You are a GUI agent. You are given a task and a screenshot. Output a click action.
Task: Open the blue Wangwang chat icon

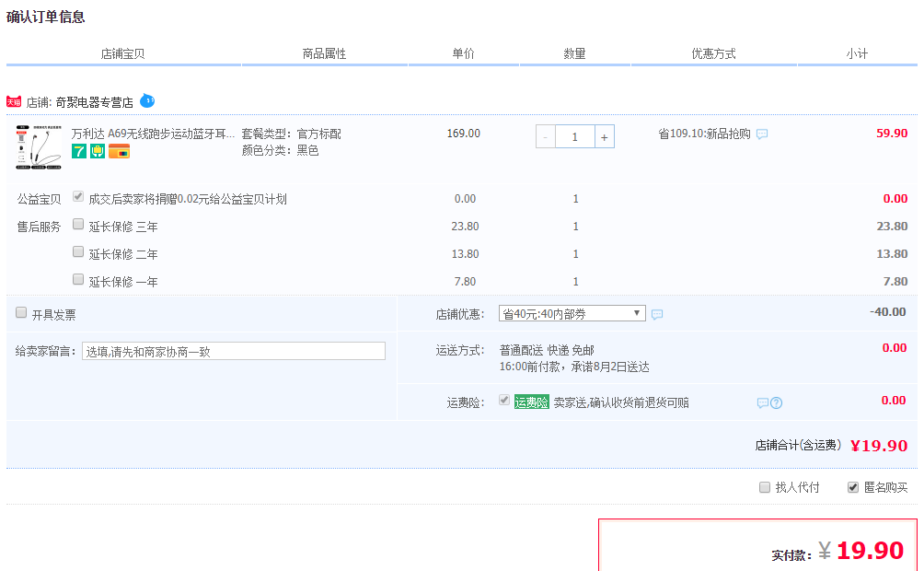(x=147, y=101)
